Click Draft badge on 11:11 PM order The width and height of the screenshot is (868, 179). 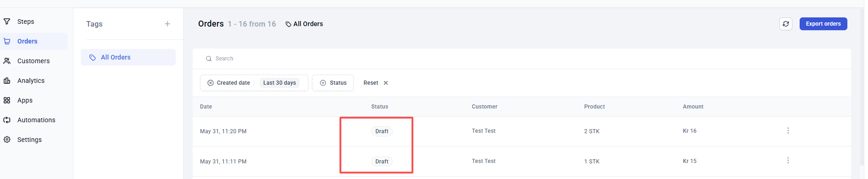tap(382, 162)
